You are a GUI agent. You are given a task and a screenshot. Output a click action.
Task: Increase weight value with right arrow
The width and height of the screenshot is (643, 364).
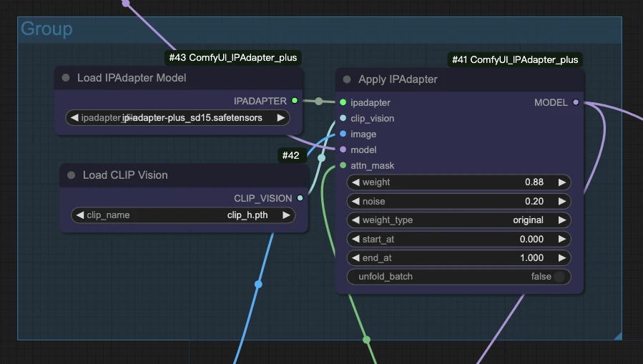click(561, 182)
